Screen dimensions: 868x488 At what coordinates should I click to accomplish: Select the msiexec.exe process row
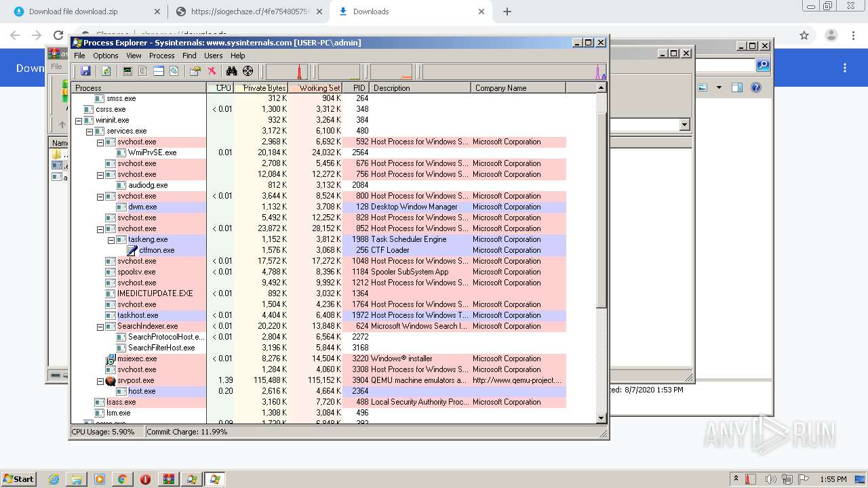319,359
